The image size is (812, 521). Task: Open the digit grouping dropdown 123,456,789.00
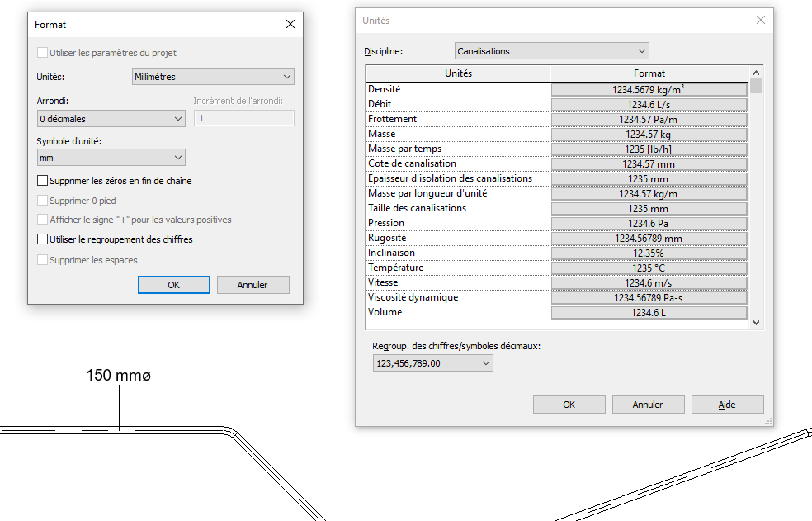tap(432, 363)
